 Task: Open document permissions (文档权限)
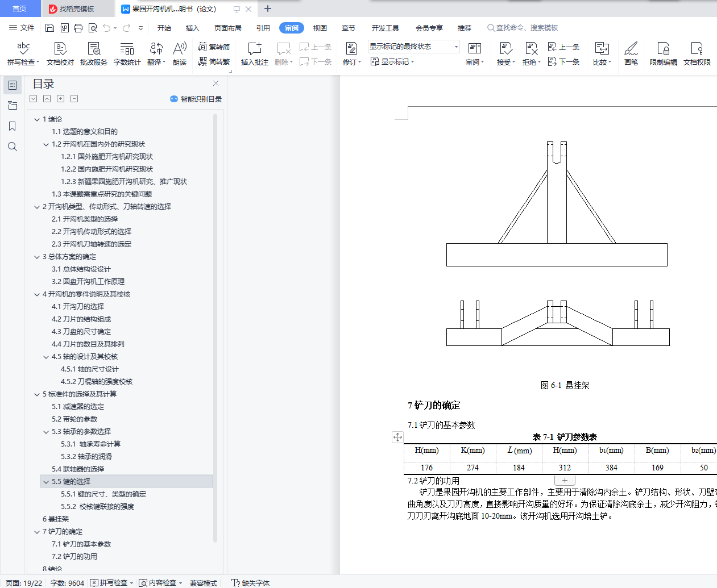click(x=697, y=54)
